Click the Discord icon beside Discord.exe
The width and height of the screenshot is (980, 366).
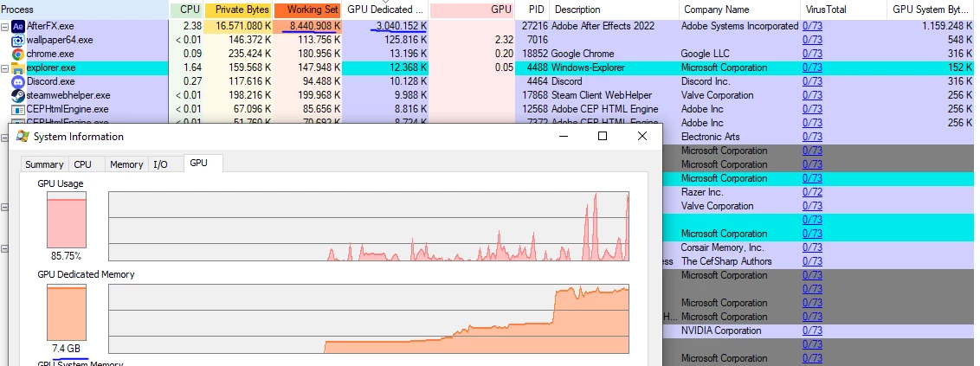tap(18, 81)
